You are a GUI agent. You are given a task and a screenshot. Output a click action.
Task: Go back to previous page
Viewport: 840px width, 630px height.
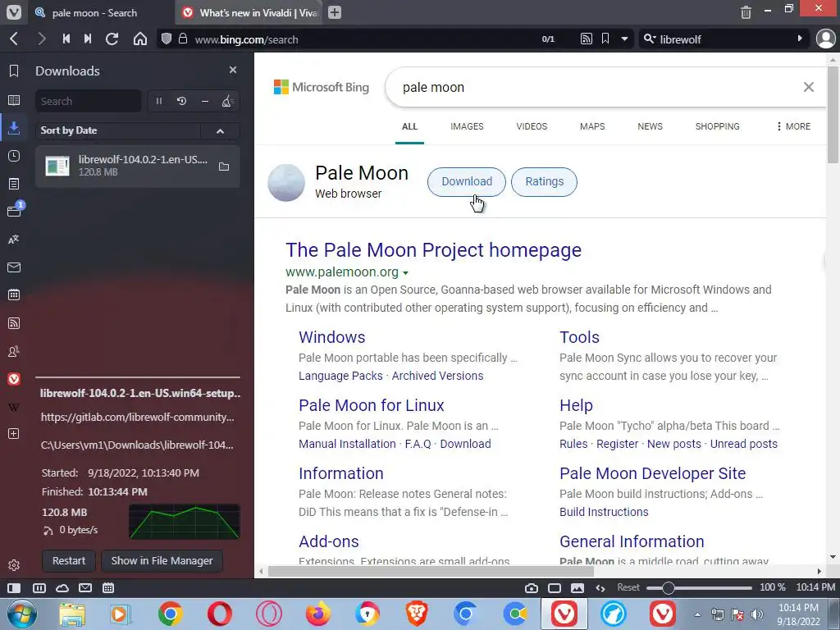click(x=15, y=39)
